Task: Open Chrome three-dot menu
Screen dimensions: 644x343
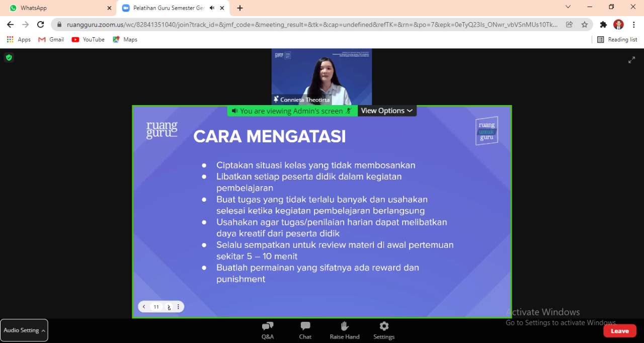Action: point(633,24)
